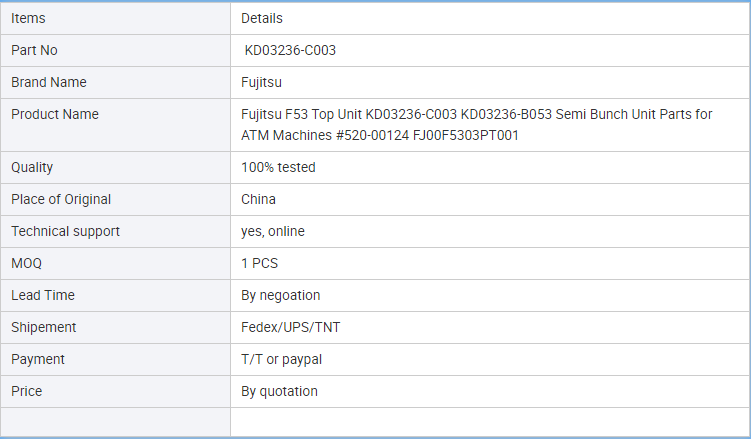Click the "1 PCS" MOQ value

tap(259, 263)
